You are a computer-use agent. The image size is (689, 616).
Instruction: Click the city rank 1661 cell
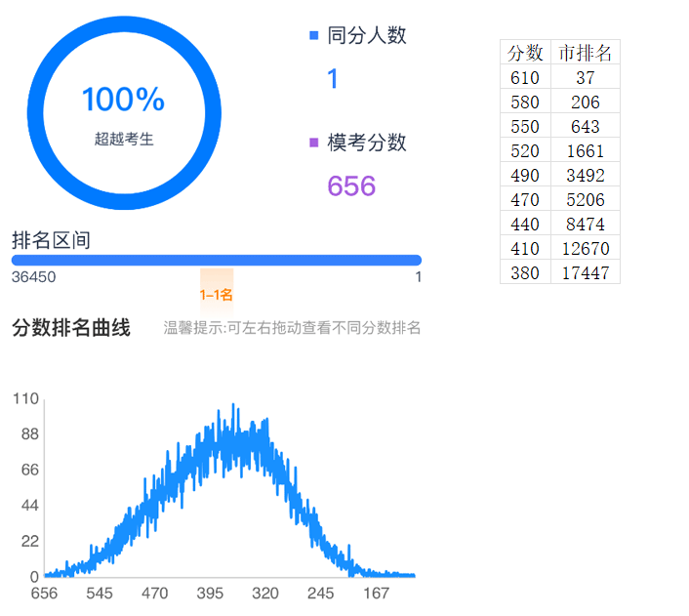(585, 151)
